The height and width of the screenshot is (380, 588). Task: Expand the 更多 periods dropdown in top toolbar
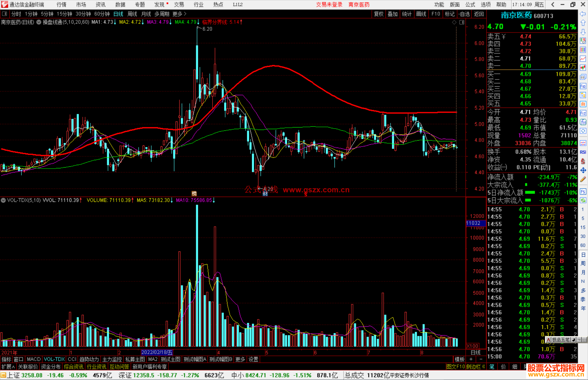pos(179,14)
